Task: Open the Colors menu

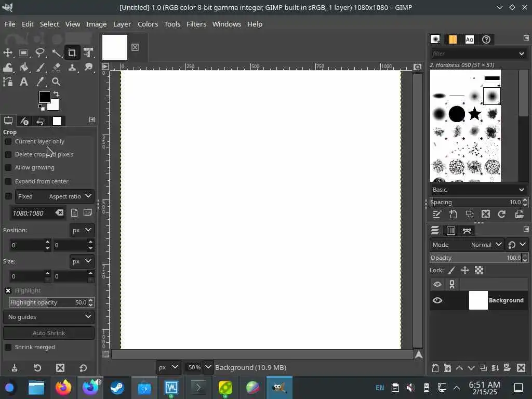Action: click(x=148, y=24)
